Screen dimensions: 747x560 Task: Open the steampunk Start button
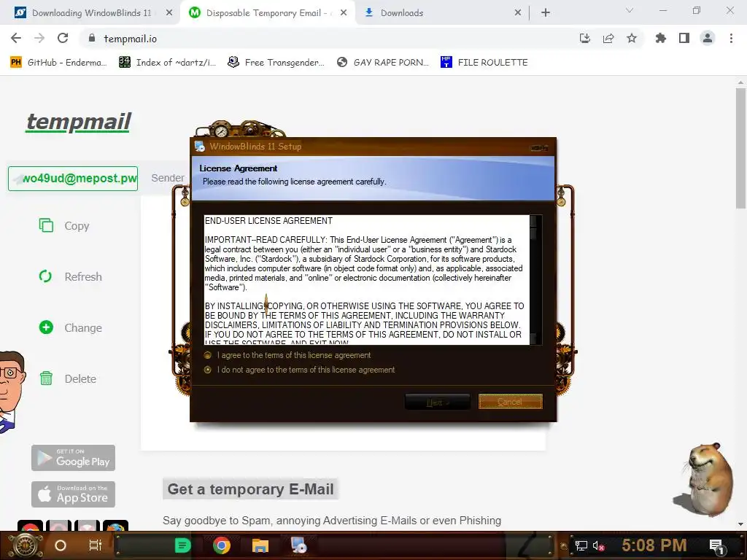click(x=26, y=545)
